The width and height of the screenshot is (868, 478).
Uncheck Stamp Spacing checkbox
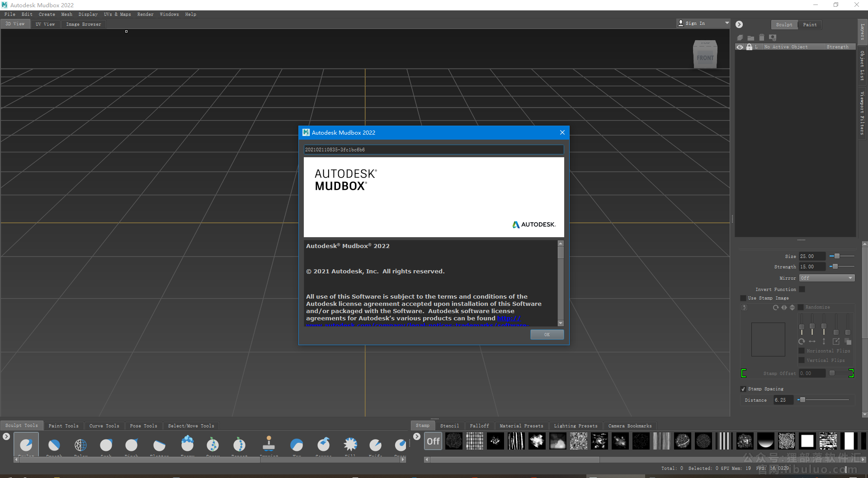pyautogui.click(x=743, y=389)
